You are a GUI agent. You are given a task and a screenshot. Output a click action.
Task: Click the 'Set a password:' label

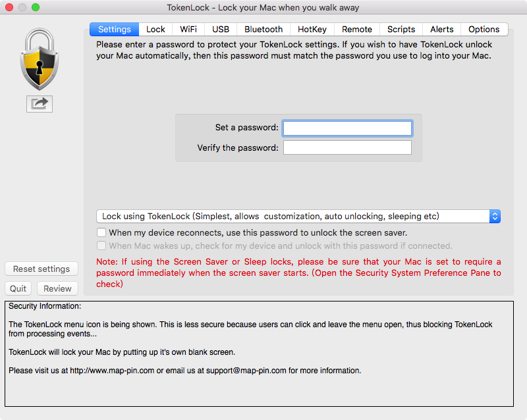[246, 128]
